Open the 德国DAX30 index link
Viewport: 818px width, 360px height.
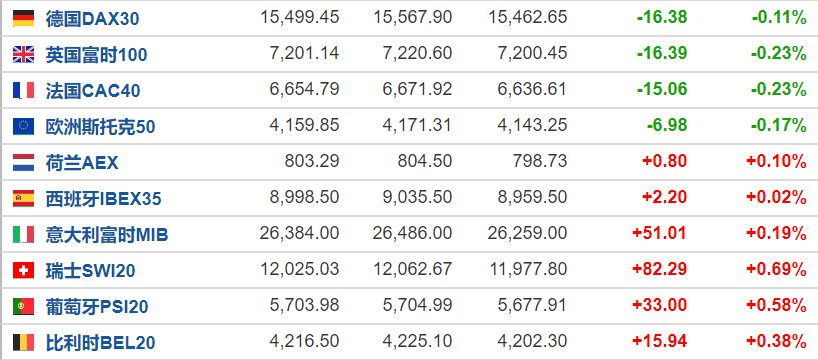92,19
